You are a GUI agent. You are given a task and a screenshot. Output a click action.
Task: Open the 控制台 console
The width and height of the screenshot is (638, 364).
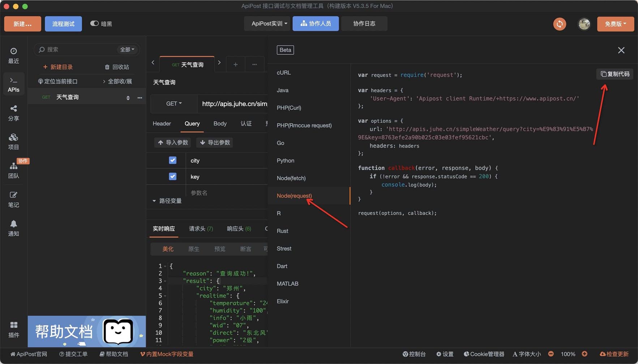(414, 354)
